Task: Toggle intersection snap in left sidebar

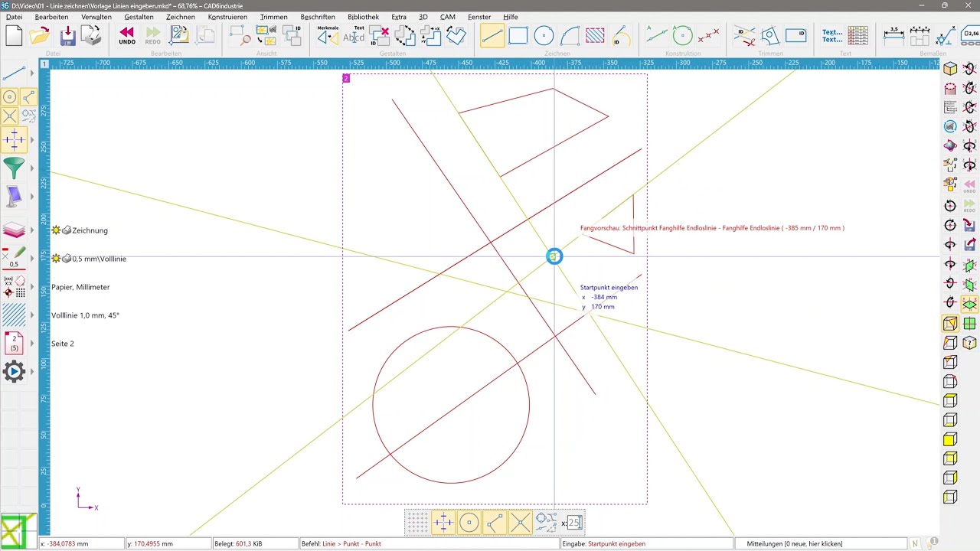Action: (x=9, y=116)
